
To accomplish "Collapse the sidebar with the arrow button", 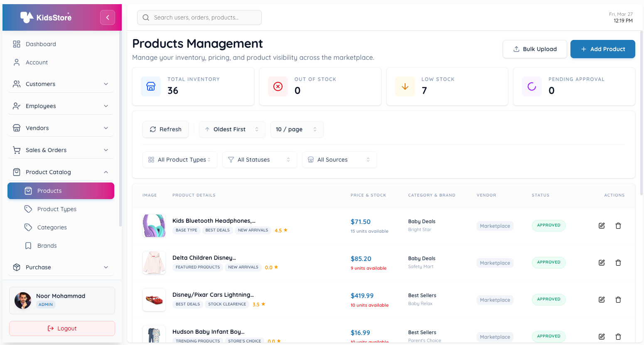I will 107,17.
